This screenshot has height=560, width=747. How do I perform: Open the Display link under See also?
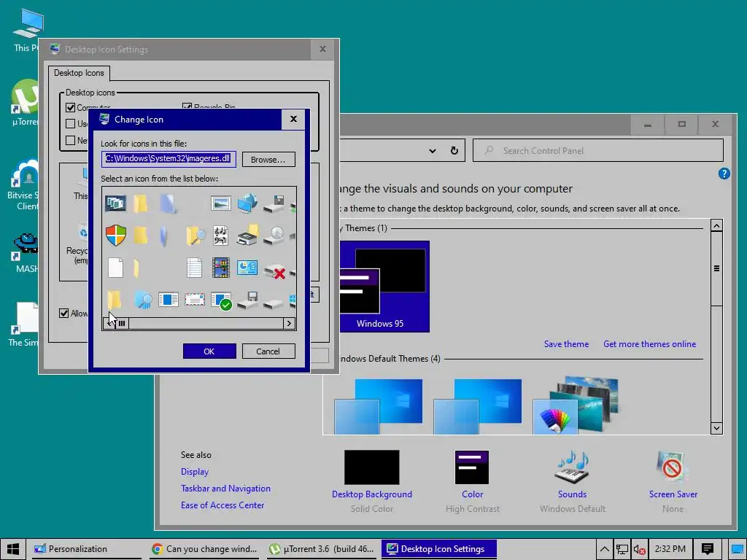[195, 472]
